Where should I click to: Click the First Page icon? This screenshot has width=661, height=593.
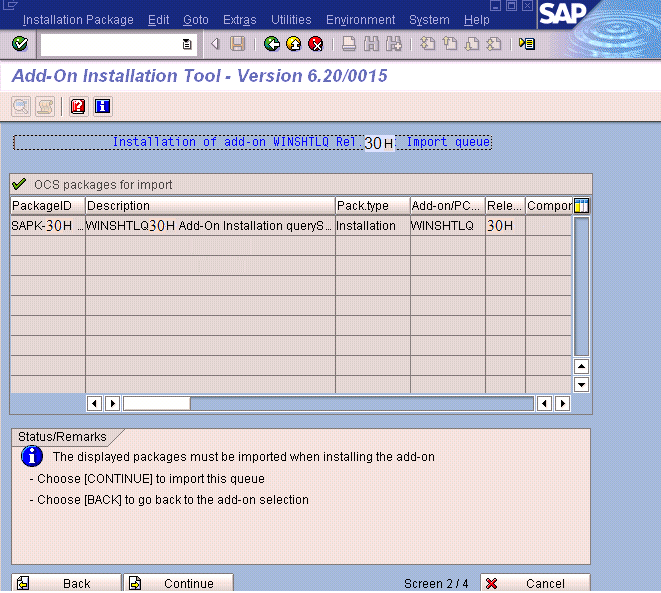428,44
